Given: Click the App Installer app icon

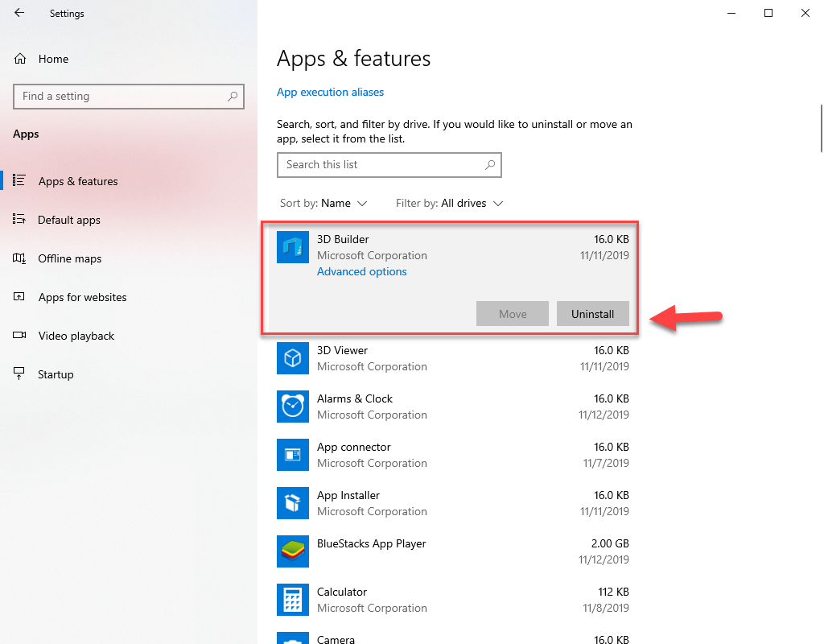Looking at the screenshot, I should (293, 503).
